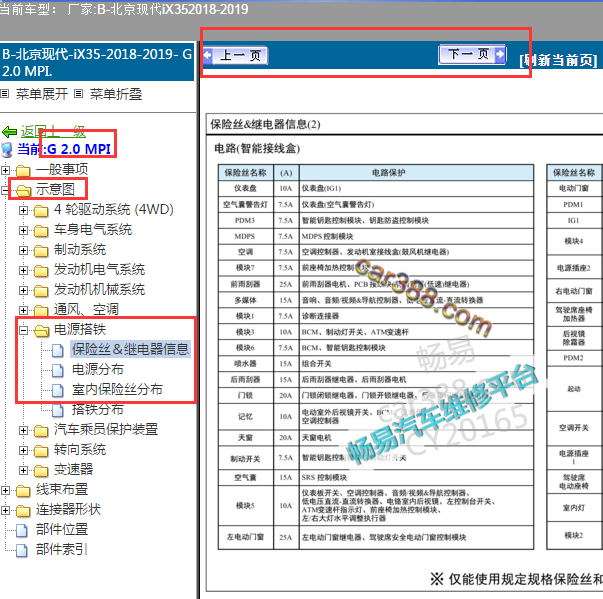Click the 左电动门窗 fuse name cell
This screenshot has height=599, width=603.
click(x=246, y=537)
